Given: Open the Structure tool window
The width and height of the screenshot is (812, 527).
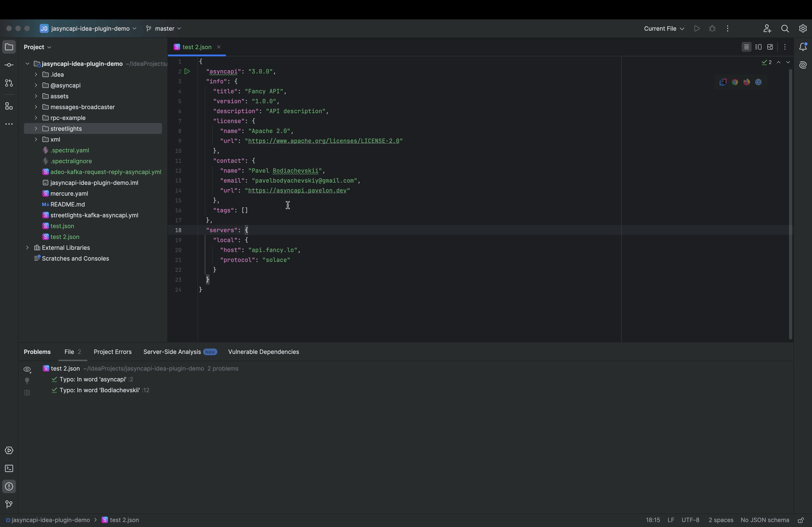Looking at the screenshot, I should click(x=9, y=106).
